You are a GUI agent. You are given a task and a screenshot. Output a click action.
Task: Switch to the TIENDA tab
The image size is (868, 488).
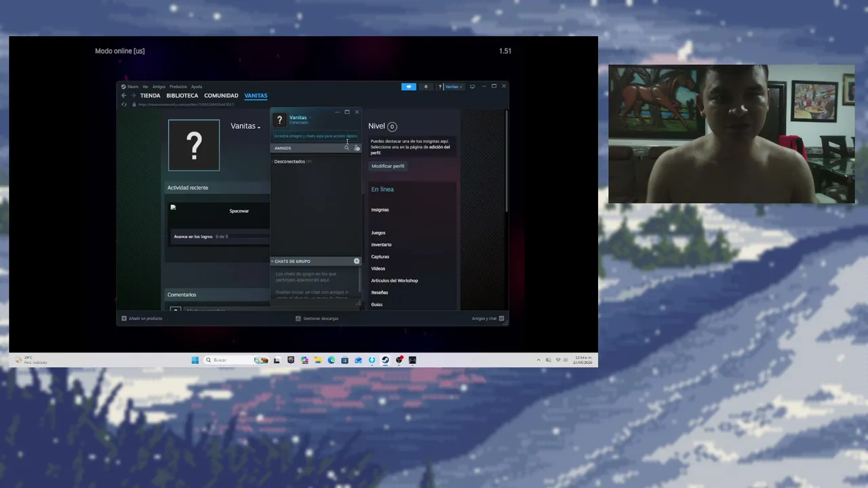(x=150, y=96)
